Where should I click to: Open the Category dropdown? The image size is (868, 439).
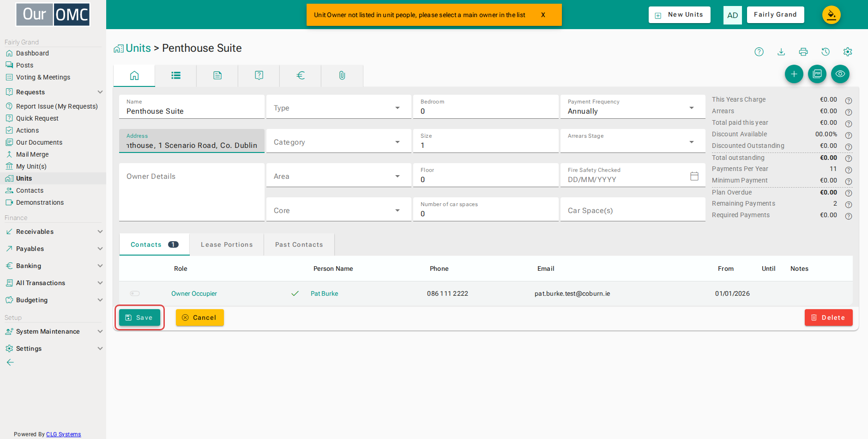(339, 141)
